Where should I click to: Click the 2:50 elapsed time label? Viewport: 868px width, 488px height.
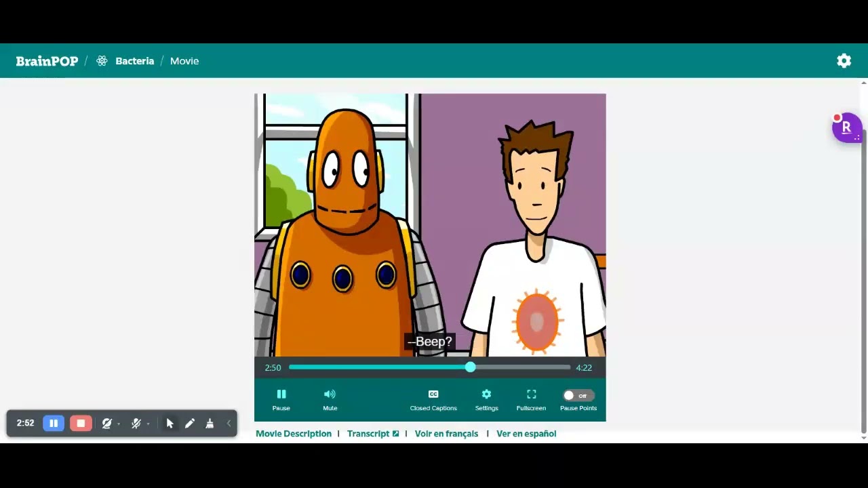[273, 367]
